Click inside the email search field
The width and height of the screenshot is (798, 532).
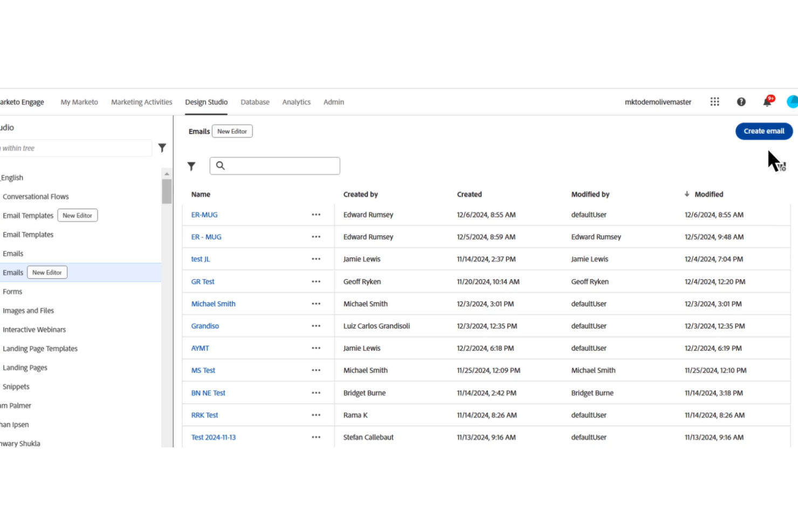click(275, 165)
